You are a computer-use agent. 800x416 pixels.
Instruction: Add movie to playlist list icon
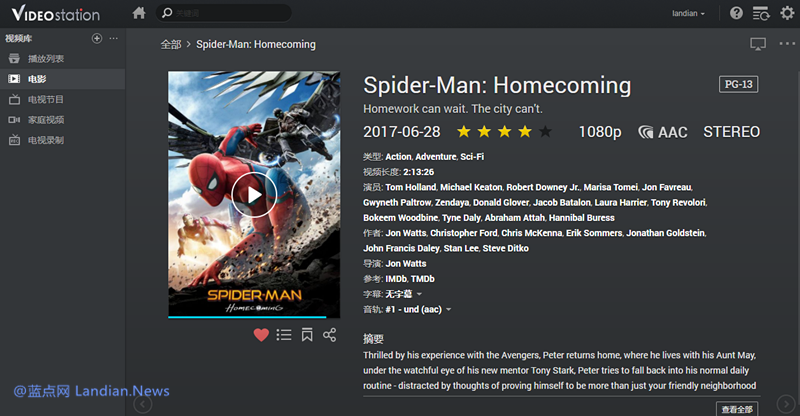pos(284,335)
